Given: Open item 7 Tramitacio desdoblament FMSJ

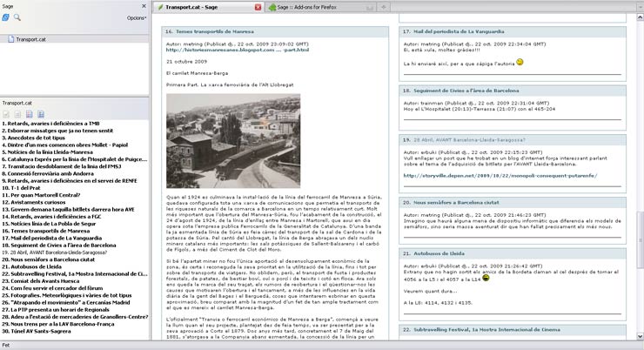Looking at the screenshot, I should (x=62, y=166).
